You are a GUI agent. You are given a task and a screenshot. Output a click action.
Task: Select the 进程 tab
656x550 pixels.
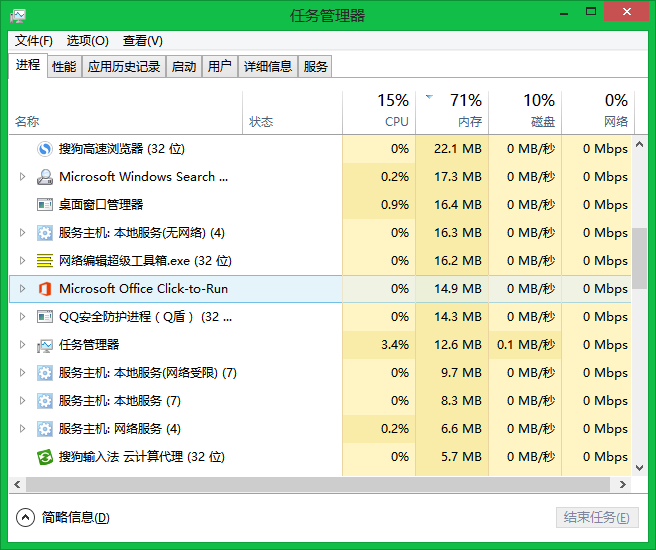pos(28,65)
